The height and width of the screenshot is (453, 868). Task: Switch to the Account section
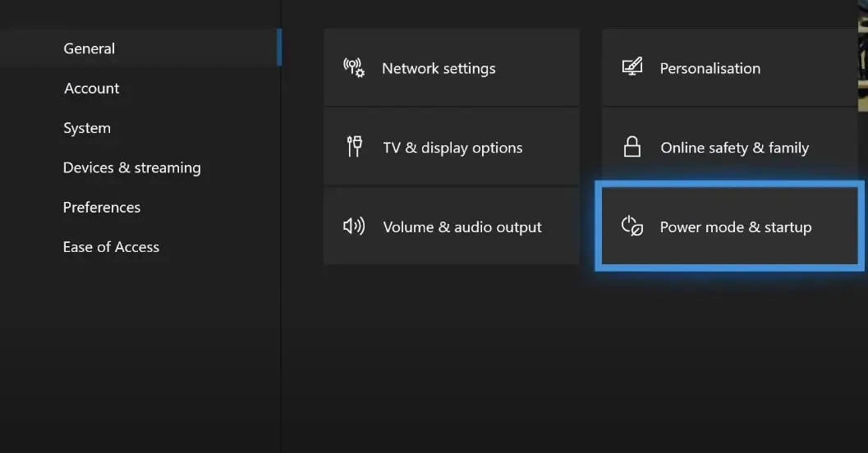(x=91, y=89)
